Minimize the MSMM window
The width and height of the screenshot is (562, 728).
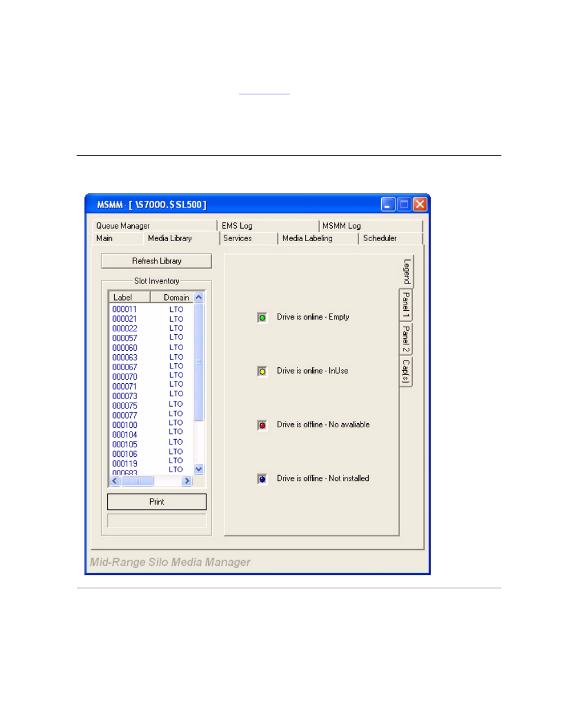tap(388, 205)
